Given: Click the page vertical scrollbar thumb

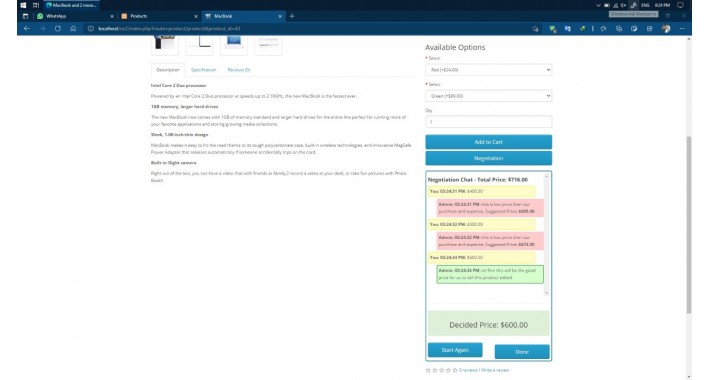Looking at the screenshot, I should pos(689,225).
